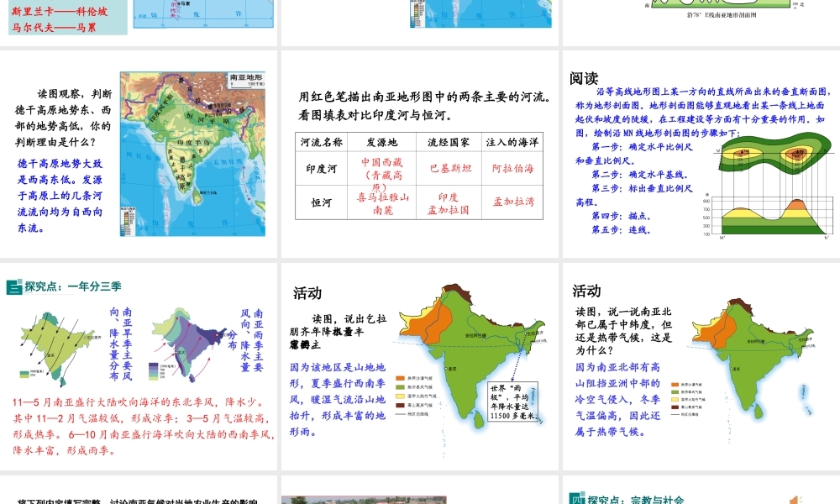Viewport: 840px width, 504px height.
Task: Click the red 孟加拉湾 cell in the table
Action: 513,202
